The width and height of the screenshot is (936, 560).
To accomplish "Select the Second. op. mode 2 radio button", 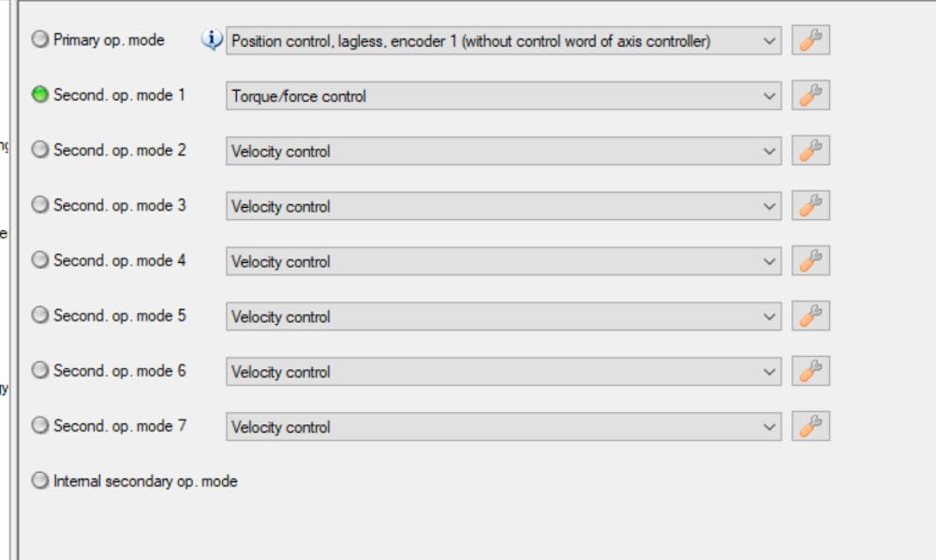I will (x=40, y=150).
